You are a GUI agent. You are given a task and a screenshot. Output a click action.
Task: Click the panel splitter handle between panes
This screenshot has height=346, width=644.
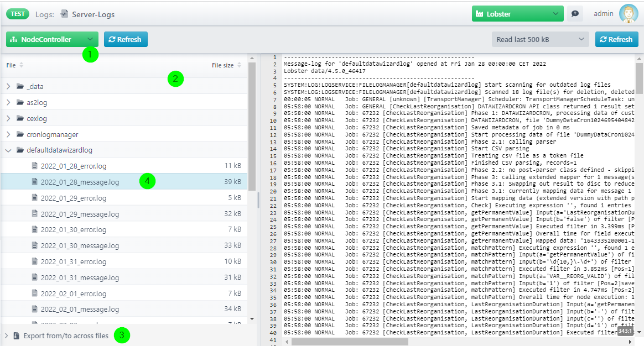click(x=258, y=200)
